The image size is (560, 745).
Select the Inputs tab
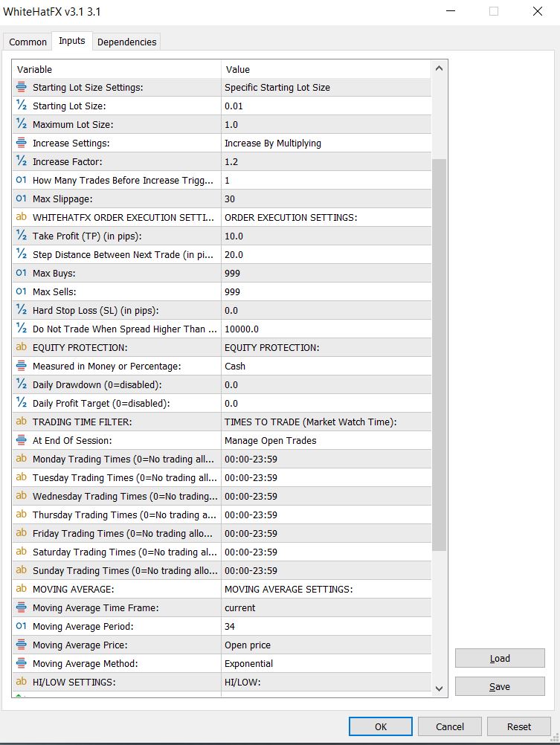coord(72,41)
